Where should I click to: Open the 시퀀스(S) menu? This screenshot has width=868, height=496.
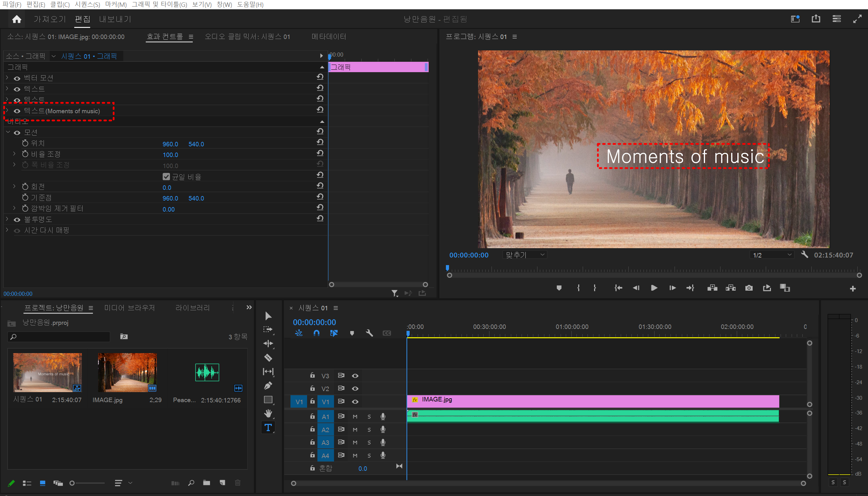click(x=87, y=4)
